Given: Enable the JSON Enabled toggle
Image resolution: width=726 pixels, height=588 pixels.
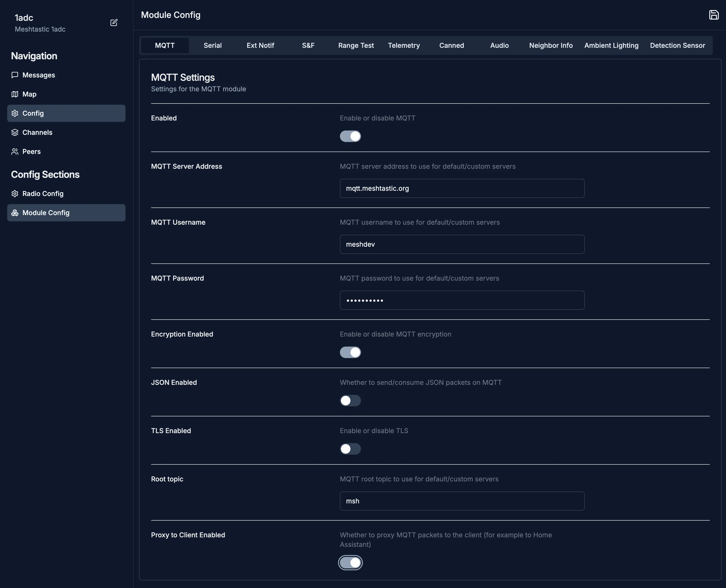Looking at the screenshot, I should pyautogui.click(x=350, y=401).
